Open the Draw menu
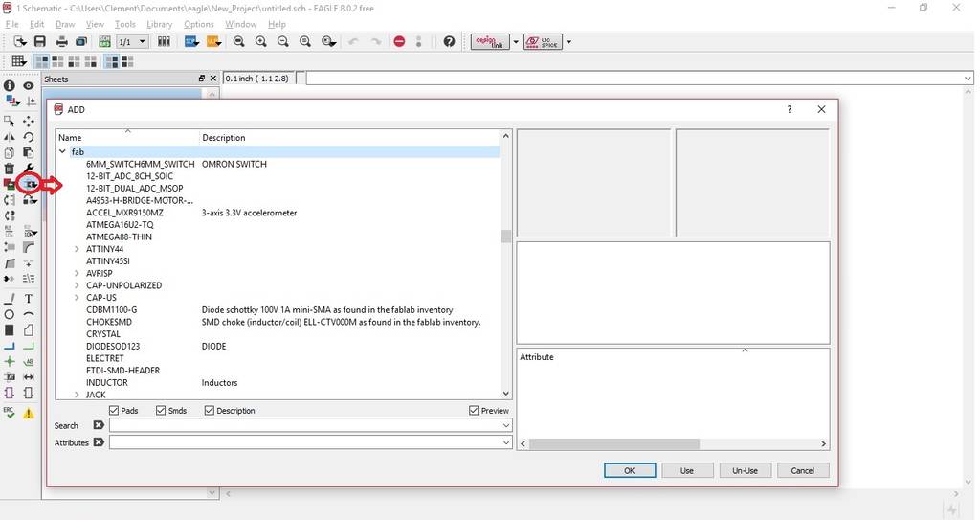 tap(65, 24)
